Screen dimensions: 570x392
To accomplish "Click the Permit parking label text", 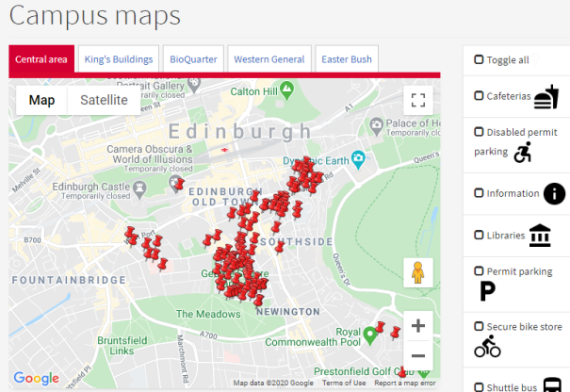I will pos(519,271).
